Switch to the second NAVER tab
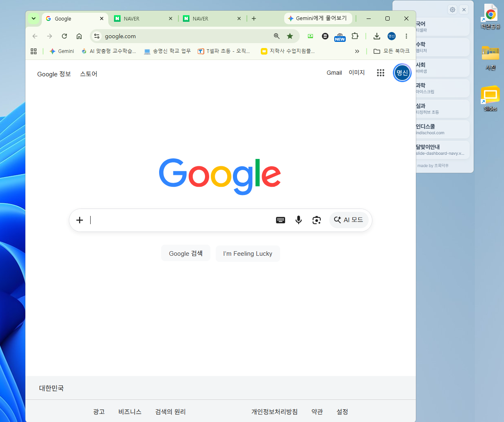The width and height of the screenshot is (504, 422). pyautogui.click(x=212, y=18)
